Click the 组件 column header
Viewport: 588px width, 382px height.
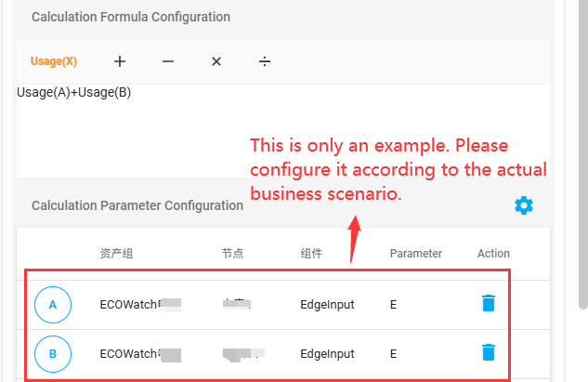point(311,254)
